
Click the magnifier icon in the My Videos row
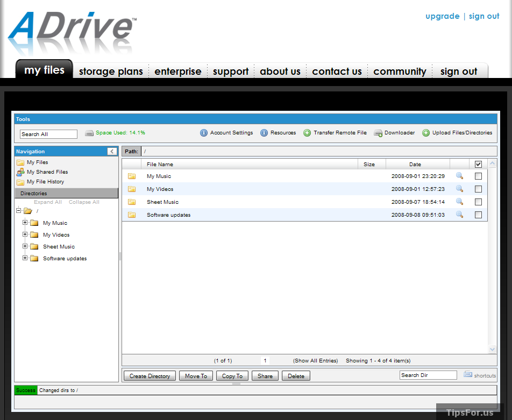(459, 189)
